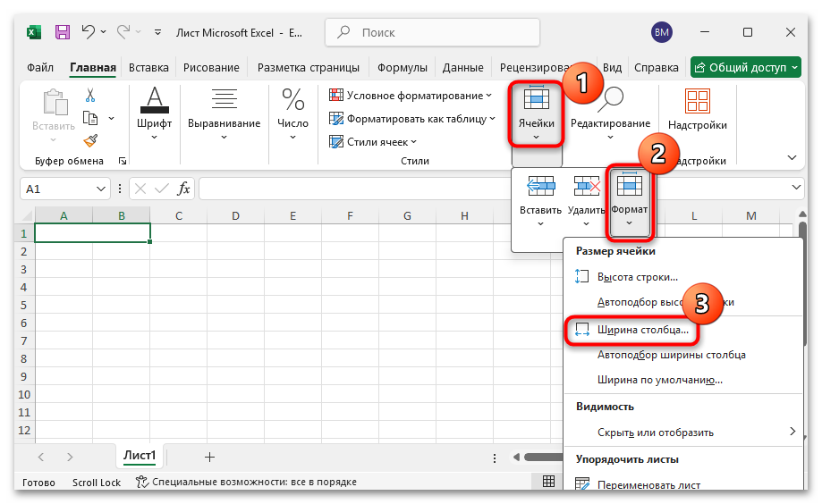
Task: Open the Conditional Formatting menu
Action: [x=411, y=96]
